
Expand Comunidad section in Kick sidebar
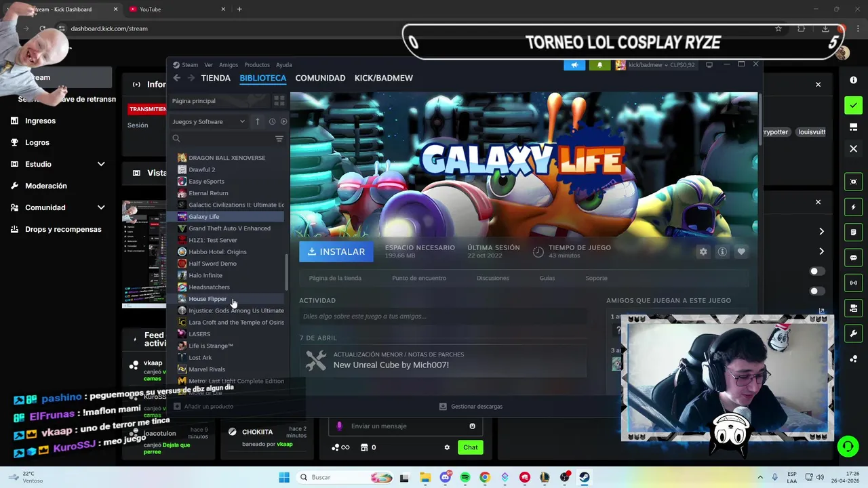101,207
